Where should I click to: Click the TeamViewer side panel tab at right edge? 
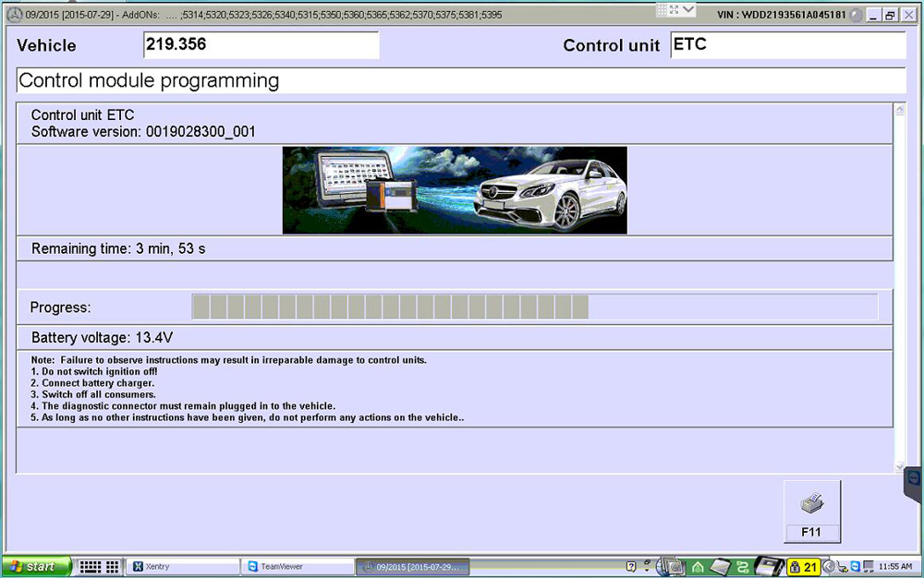coord(914,484)
